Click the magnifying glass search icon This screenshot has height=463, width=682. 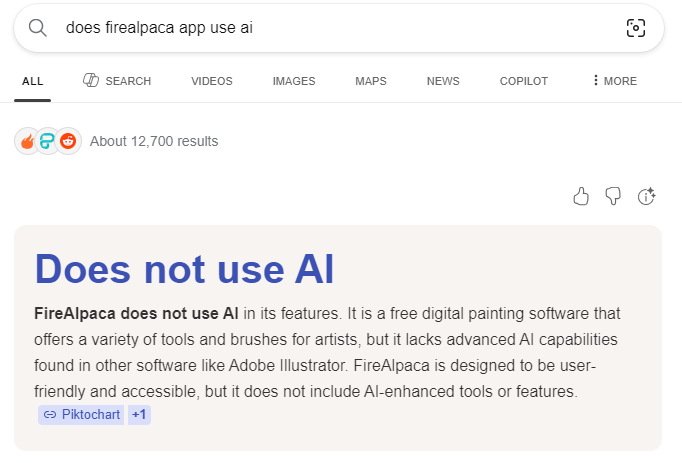38,28
